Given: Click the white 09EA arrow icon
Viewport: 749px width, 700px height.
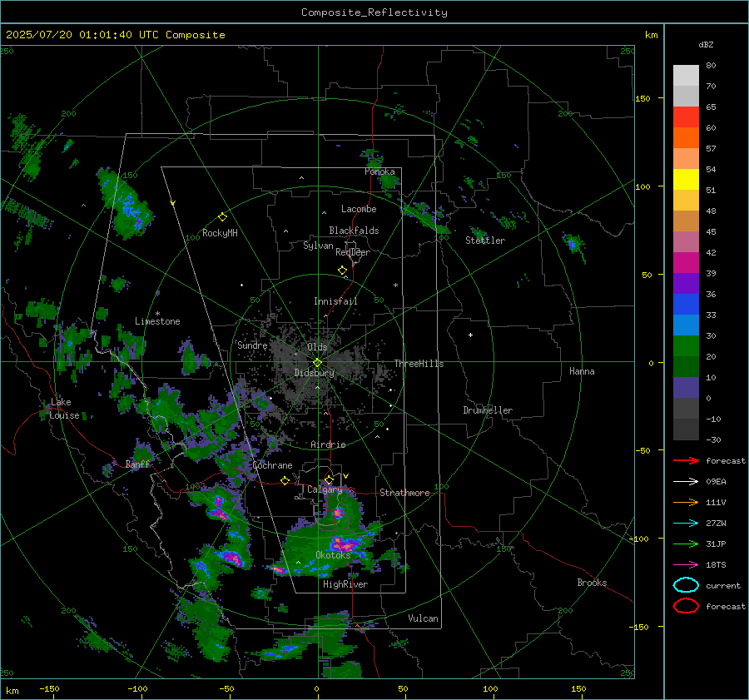Looking at the screenshot, I should coord(686,482).
